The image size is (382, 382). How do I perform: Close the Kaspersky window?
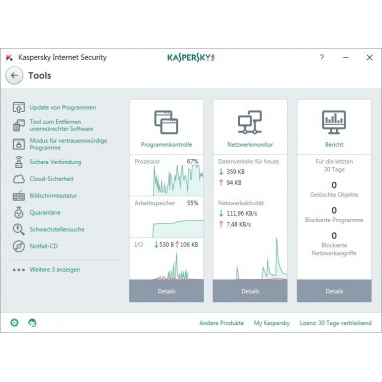[369, 57]
